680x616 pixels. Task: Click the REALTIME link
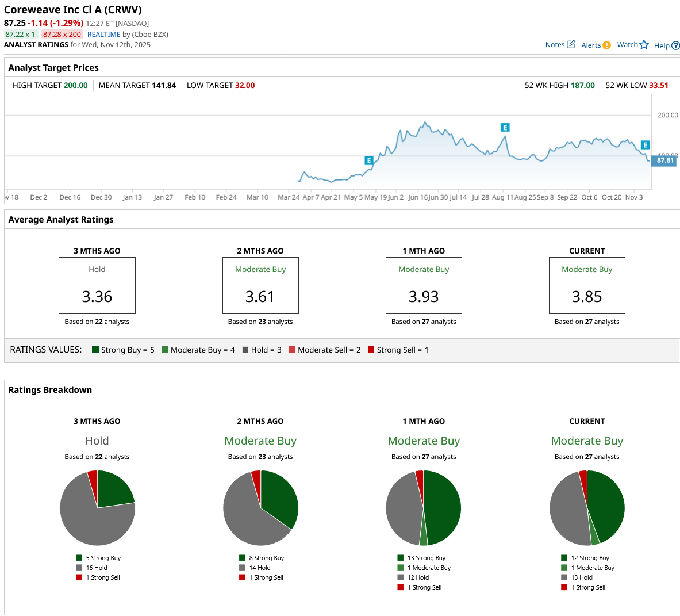[103, 35]
